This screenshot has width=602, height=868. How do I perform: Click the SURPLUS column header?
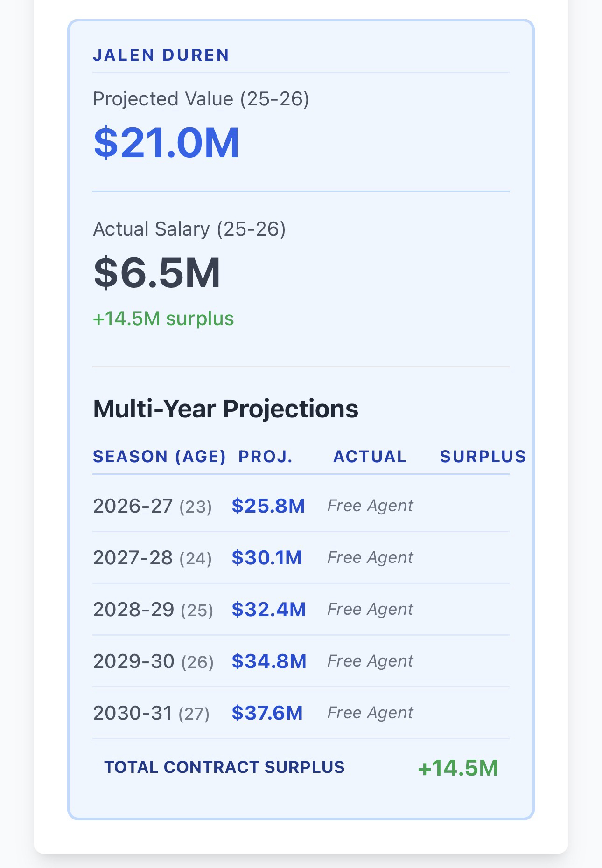coord(483,457)
